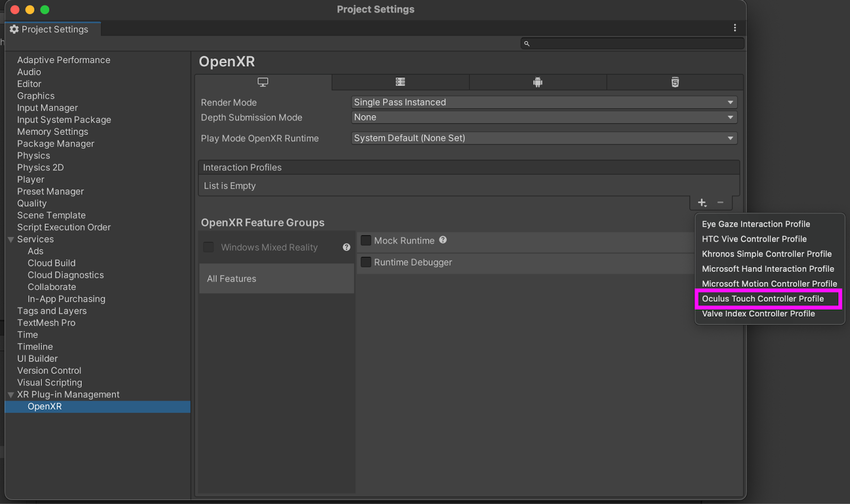Open Time settings
Viewport: 850px width, 504px height.
click(x=28, y=335)
